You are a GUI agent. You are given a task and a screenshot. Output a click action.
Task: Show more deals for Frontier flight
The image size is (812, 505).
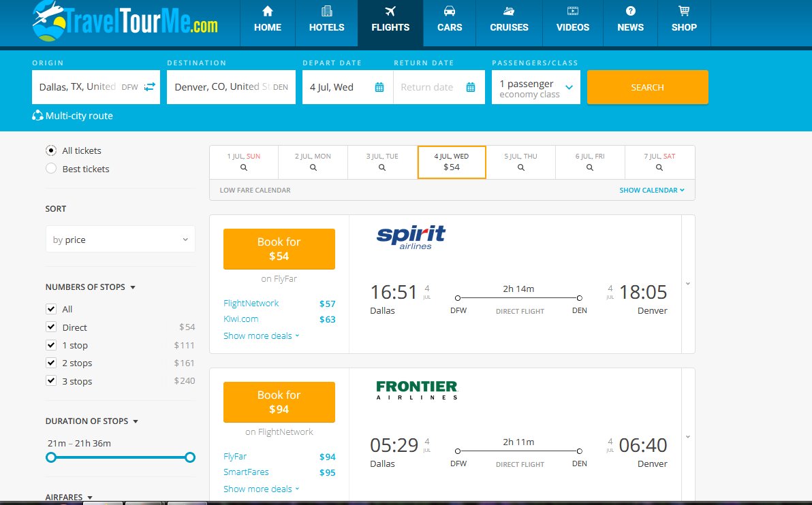coord(262,489)
